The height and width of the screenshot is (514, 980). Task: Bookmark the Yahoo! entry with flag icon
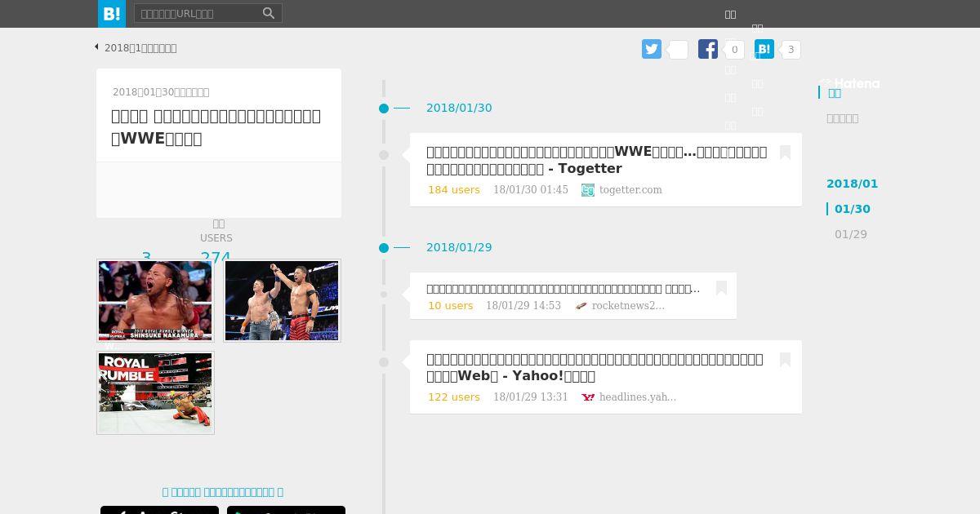(x=785, y=360)
